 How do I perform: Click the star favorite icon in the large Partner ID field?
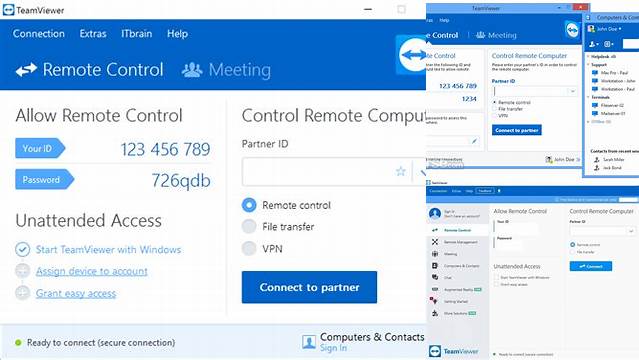click(x=401, y=171)
